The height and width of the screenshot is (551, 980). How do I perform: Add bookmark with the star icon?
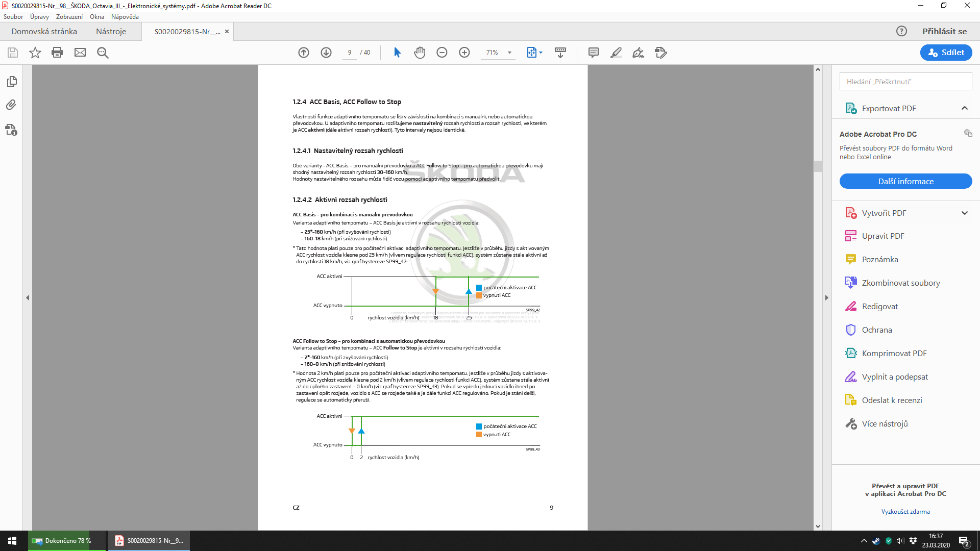35,53
